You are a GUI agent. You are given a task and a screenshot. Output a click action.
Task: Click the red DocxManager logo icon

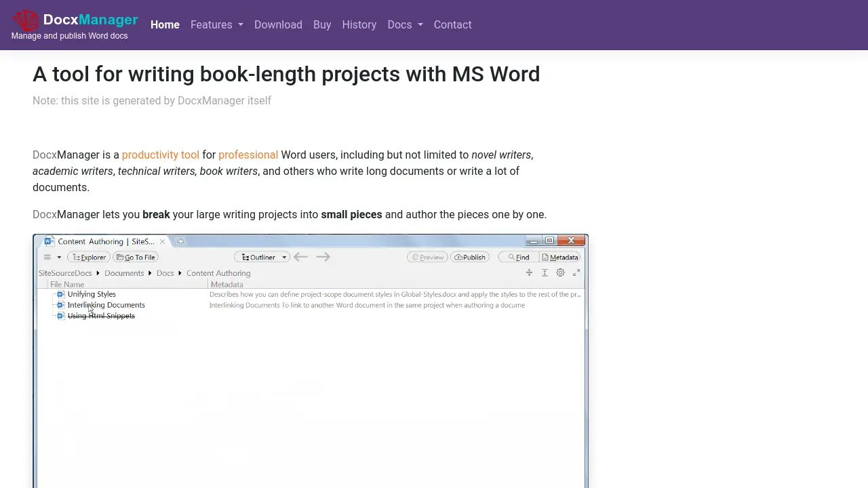(25, 20)
